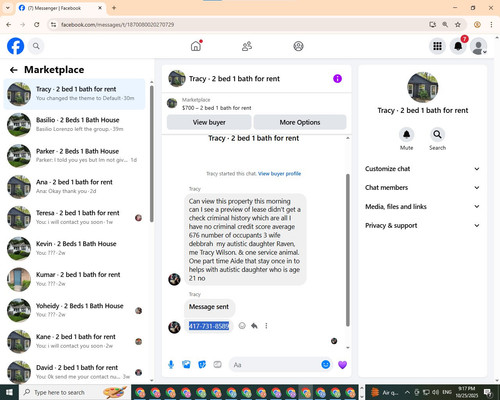Expand Customize chat section

pyautogui.click(x=422, y=169)
